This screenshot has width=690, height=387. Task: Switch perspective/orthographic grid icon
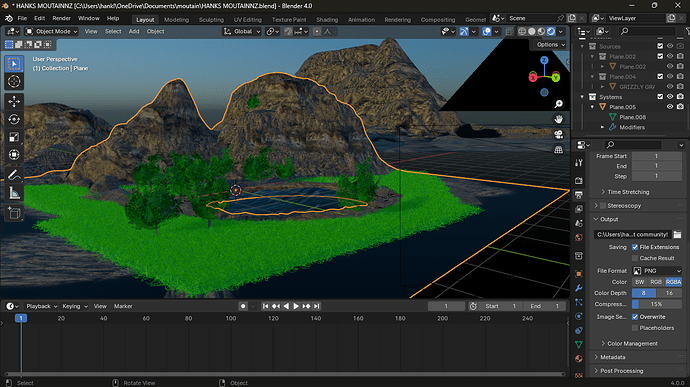558,150
